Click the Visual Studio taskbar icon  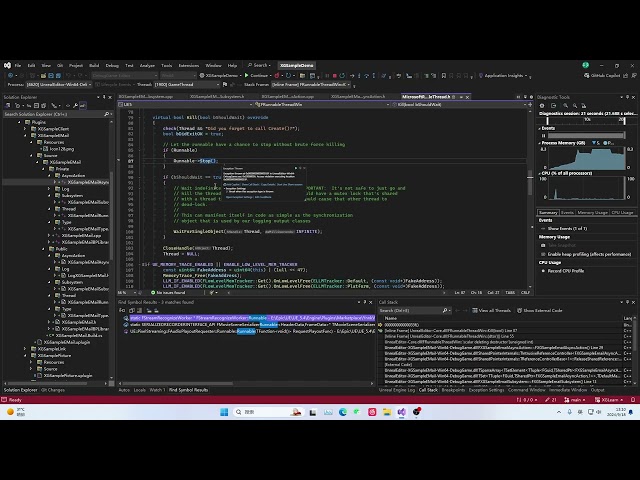[x=402, y=412]
